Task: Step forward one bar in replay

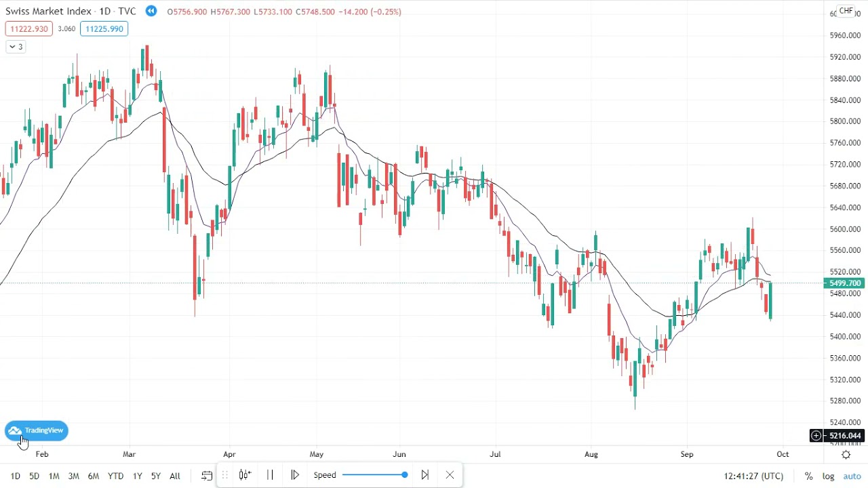Action: (295, 475)
